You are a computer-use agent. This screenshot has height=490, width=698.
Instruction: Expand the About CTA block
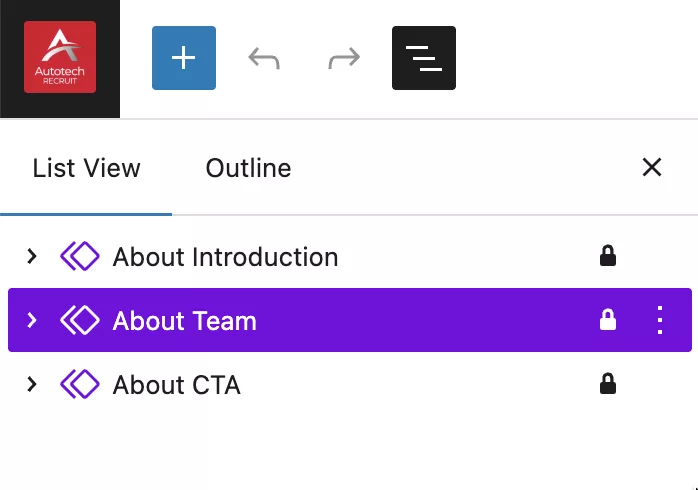pos(32,384)
